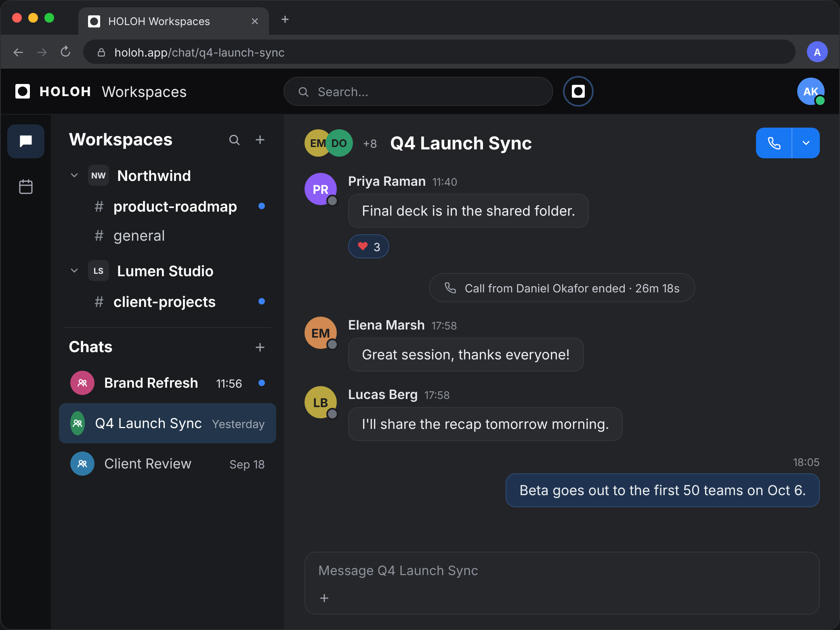Start a new chat with plus icon
This screenshot has height=630, width=840.
click(x=260, y=347)
